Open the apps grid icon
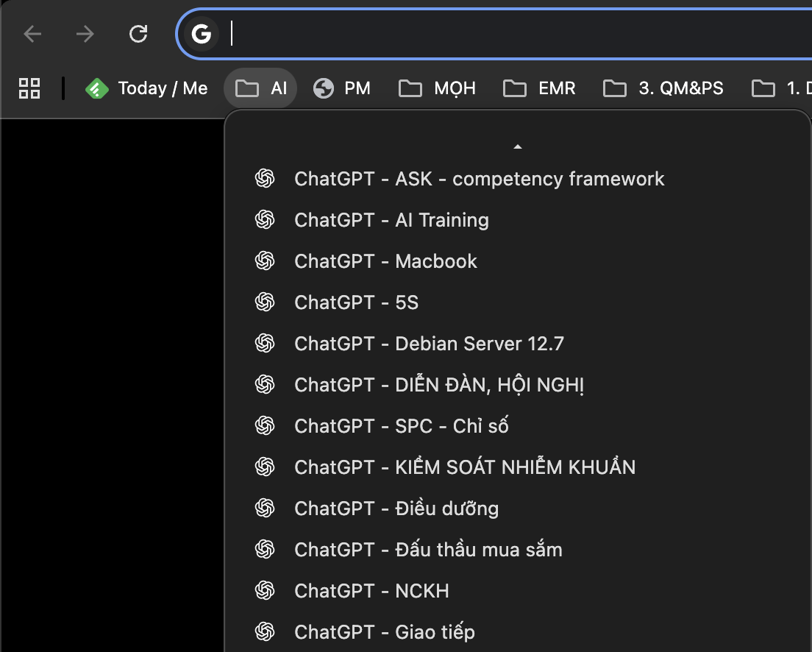The width and height of the screenshot is (812, 652). pyautogui.click(x=29, y=88)
